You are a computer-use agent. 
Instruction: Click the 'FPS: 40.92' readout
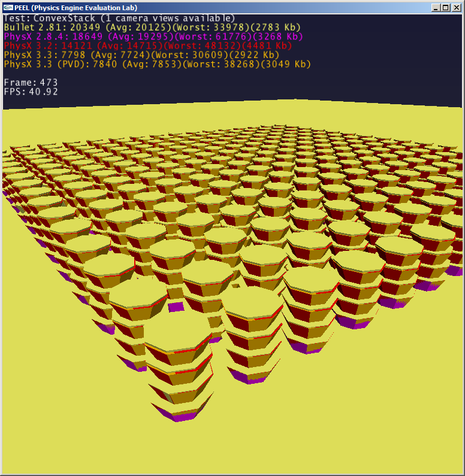pyautogui.click(x=31, y=92)
